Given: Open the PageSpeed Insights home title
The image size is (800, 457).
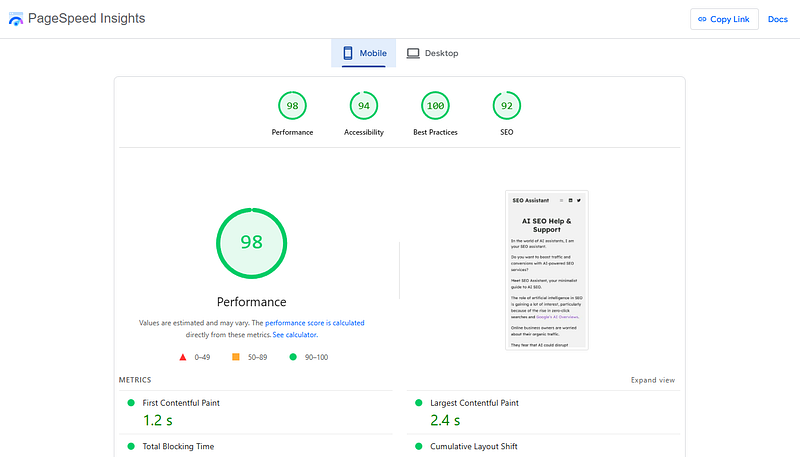Looking at the screenshot, I should coord(86,18).
